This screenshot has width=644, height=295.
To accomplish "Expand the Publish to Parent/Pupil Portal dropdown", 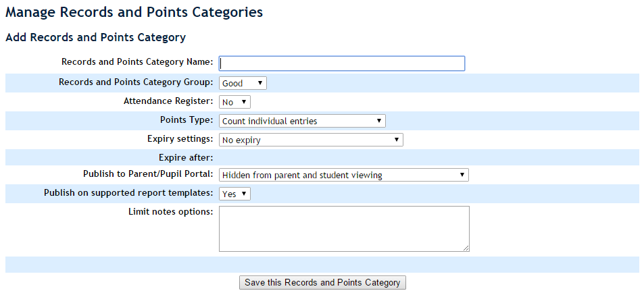I will pyautogui.click(x=343, y=175).
